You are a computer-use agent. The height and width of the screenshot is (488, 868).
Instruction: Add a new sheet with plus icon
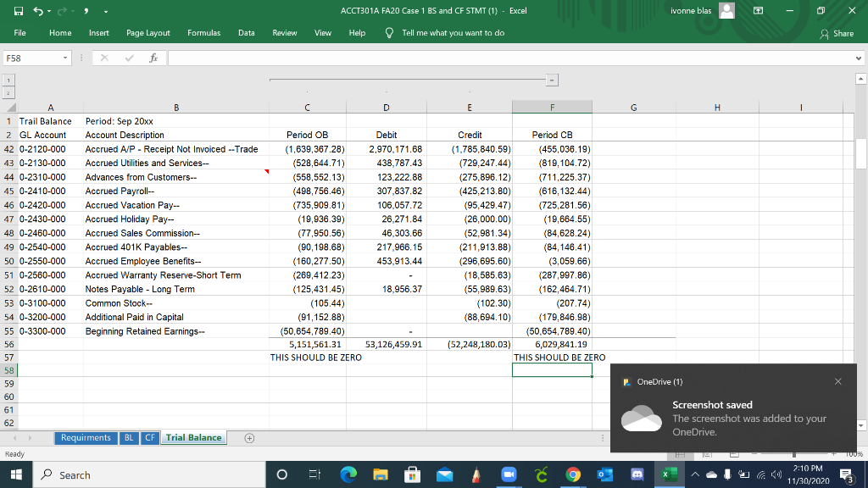tap(249, 438)
